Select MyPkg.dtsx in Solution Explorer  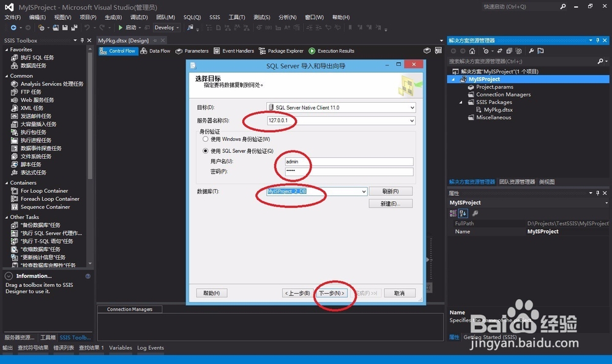click(498, 110)
